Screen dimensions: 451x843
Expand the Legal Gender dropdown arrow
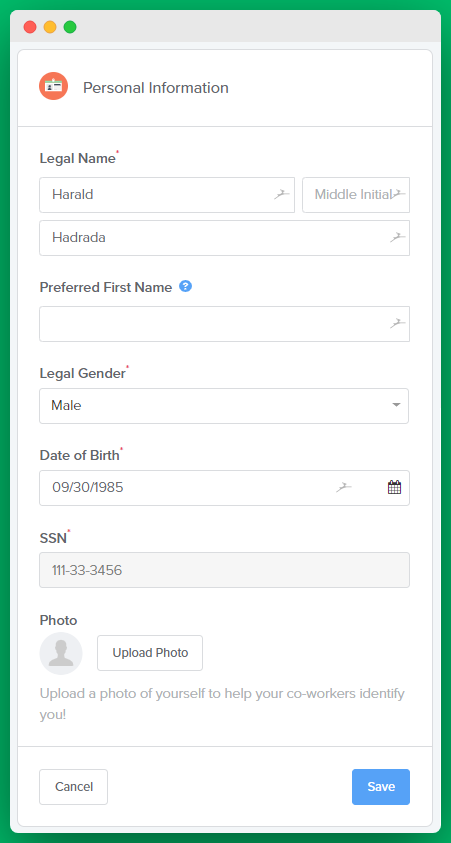coord(396,405)
